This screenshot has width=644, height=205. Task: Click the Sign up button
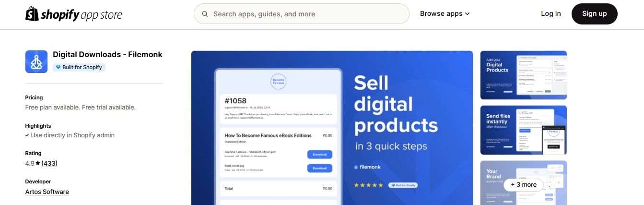(x=594, y=13)
